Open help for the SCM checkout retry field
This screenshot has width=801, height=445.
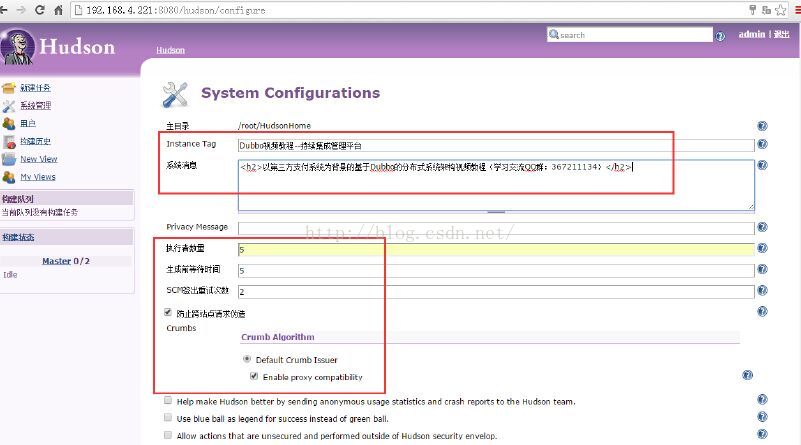point(762,290)
